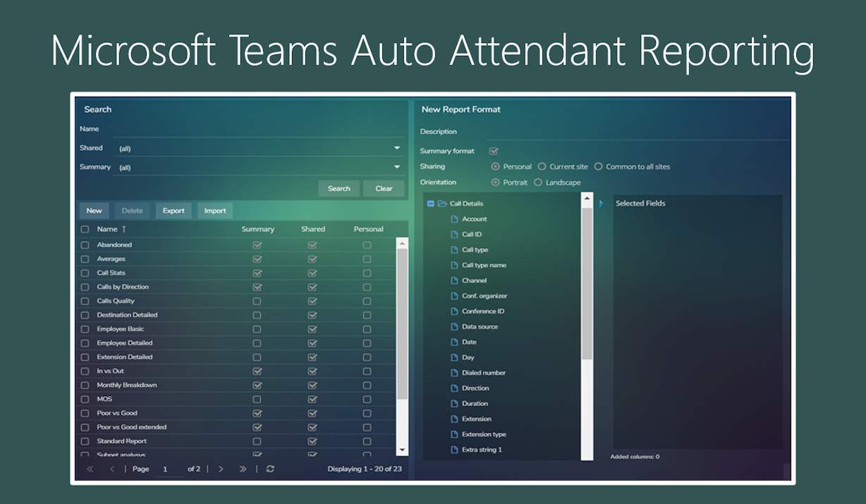This screenshot has width=866, height=504.
Task: Click the Search button
Action: point(339,188)
